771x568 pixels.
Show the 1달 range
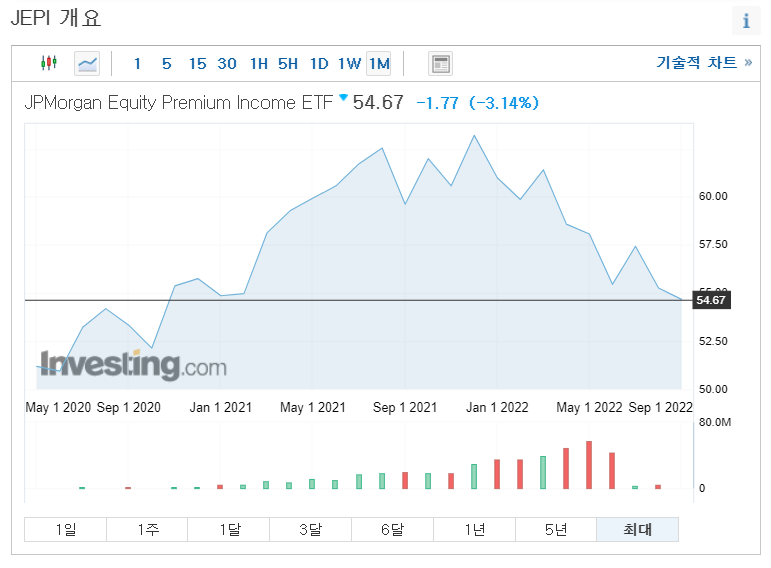pos(229,529)
